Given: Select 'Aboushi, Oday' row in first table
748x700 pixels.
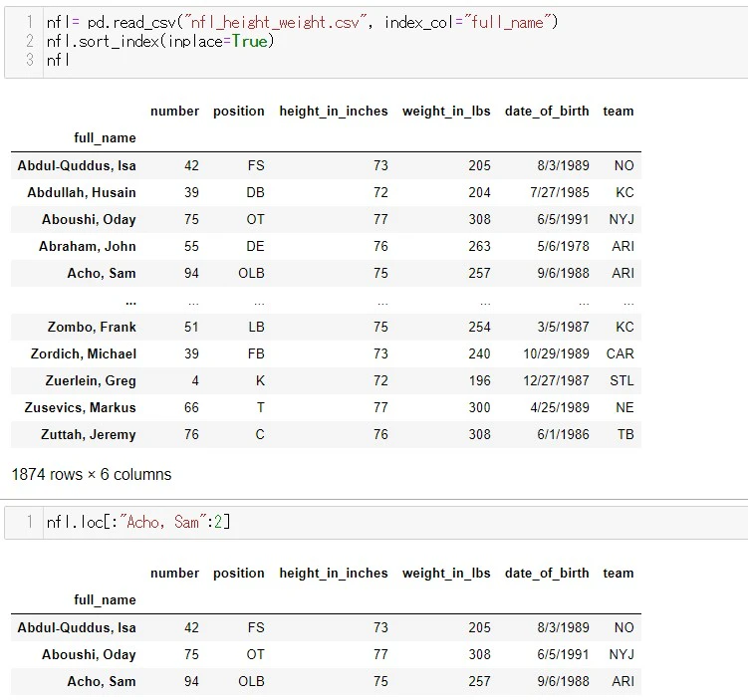Looking at the screenshot, I should [326, 219].
